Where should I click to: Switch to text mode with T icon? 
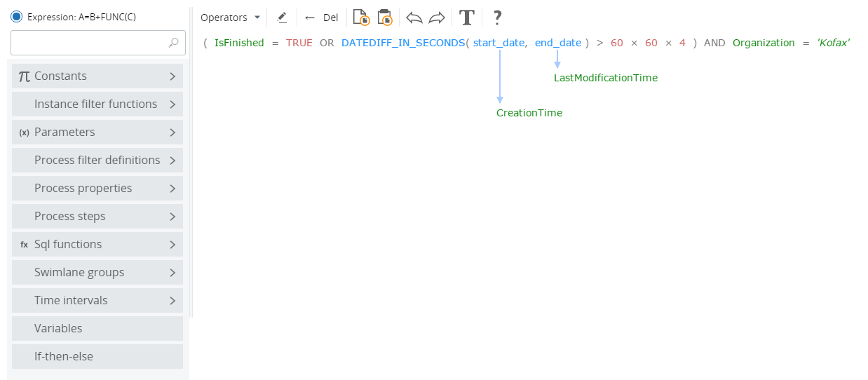tap(467, 18)
